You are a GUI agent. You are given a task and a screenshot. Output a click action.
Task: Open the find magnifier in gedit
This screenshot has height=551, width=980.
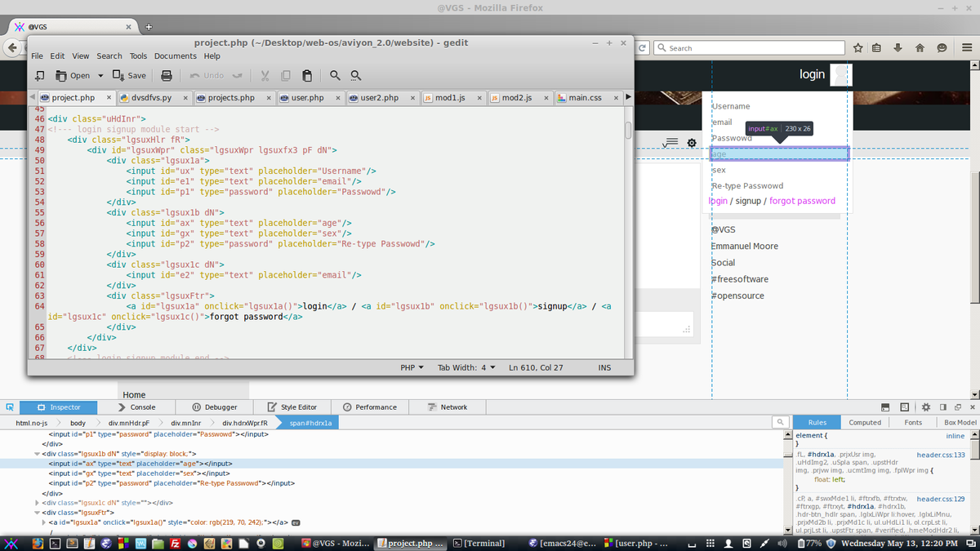point(335,75)
